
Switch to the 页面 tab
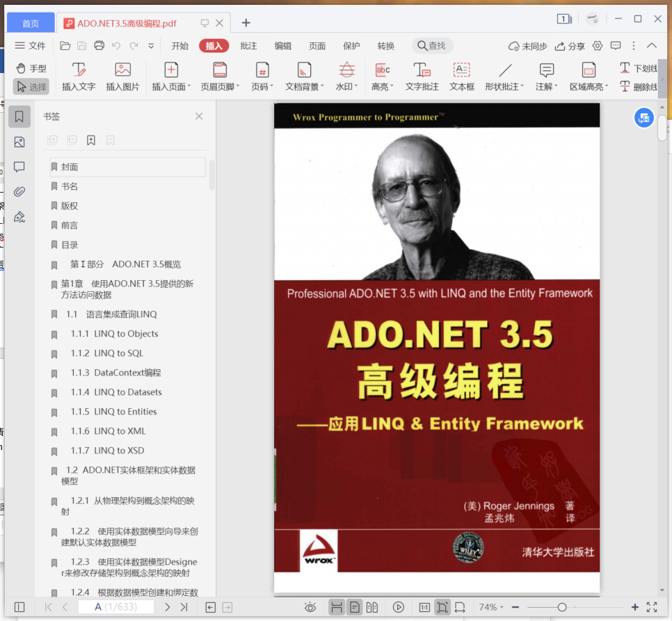click(317, 46)
